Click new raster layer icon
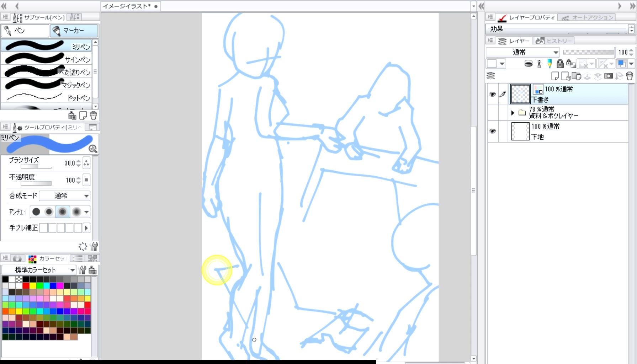 click(555, 76)
